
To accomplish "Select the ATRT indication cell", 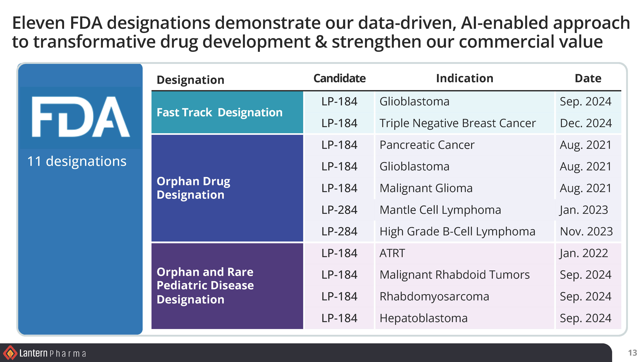I will (x=392, y=253).
